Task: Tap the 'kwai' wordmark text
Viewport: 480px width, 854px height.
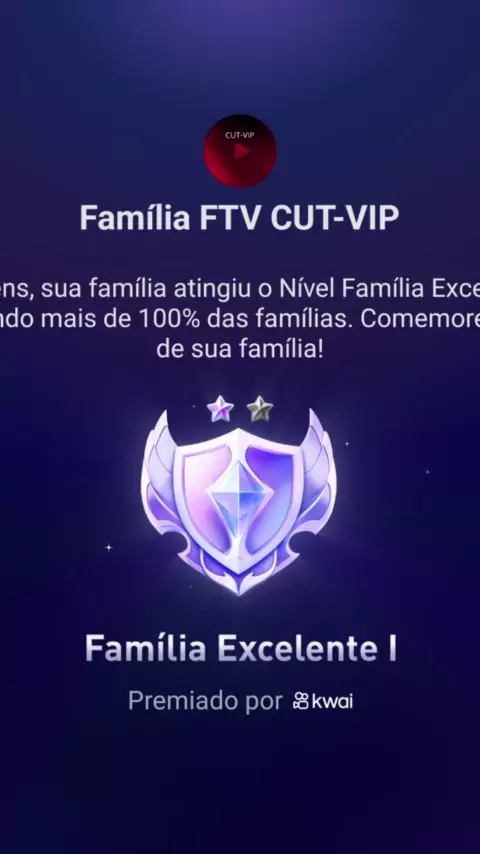Action: (332, 701)
